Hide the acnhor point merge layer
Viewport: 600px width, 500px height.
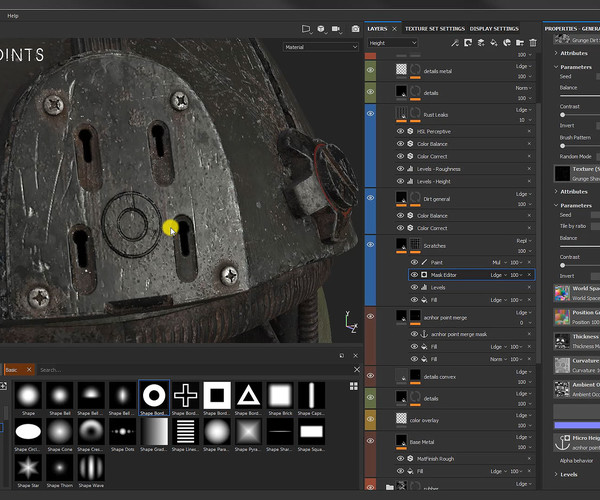pyautogui.click(x=370, y=316)
